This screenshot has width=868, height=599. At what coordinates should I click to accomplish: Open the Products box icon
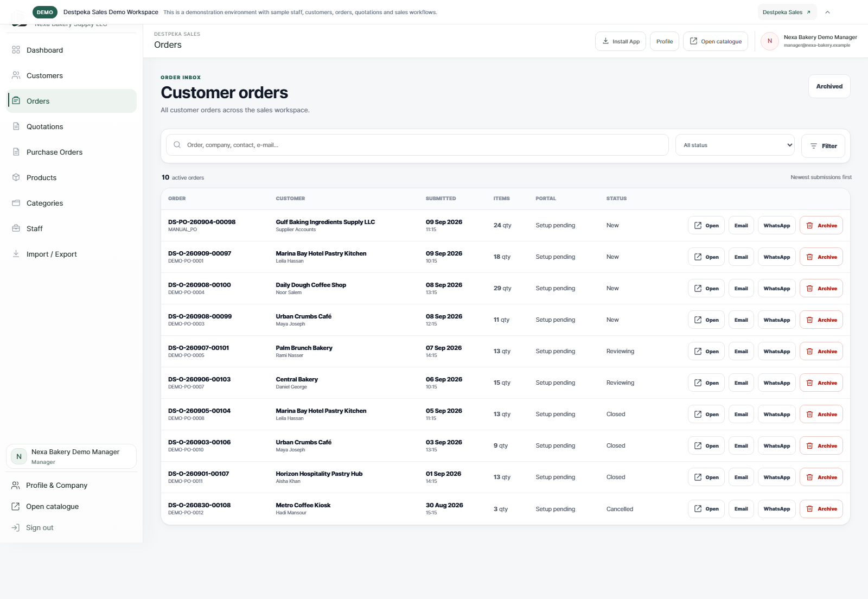[x=16, y=177]
